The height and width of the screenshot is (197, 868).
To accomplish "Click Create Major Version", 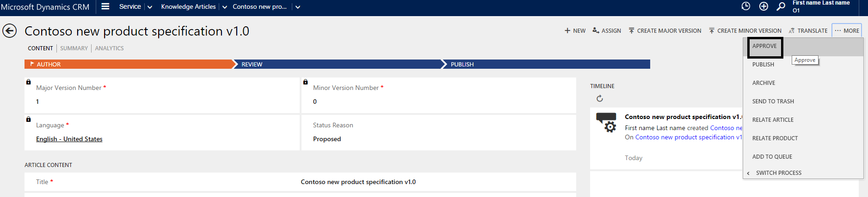I will point(665,30).
